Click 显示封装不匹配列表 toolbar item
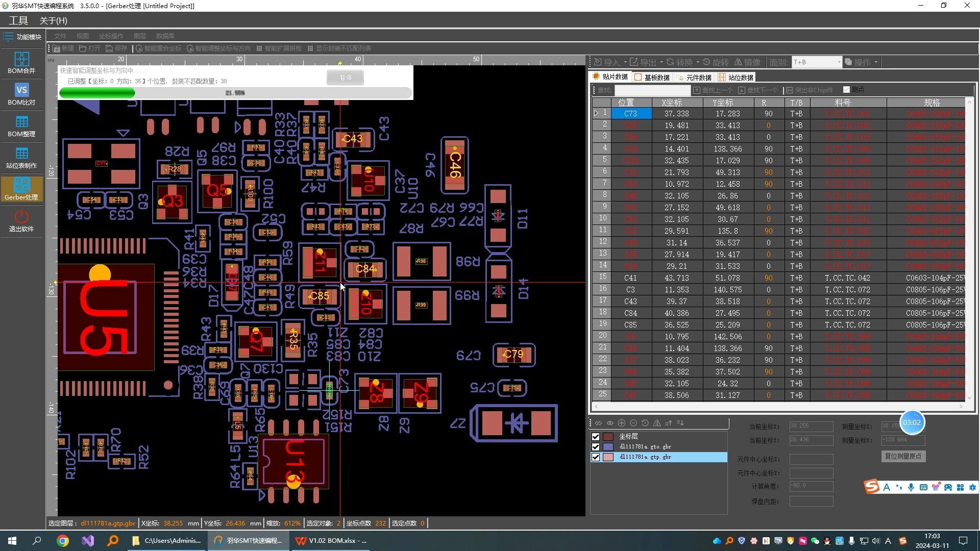This screenshot has width=980, height=551. click(x=339, y=48)
